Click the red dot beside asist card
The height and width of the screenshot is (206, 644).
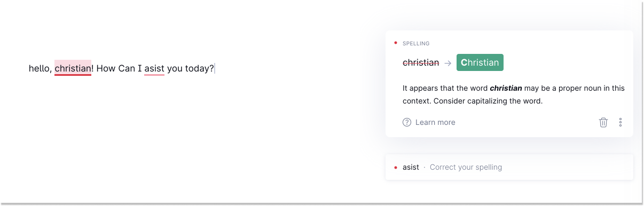click(395, 167)
